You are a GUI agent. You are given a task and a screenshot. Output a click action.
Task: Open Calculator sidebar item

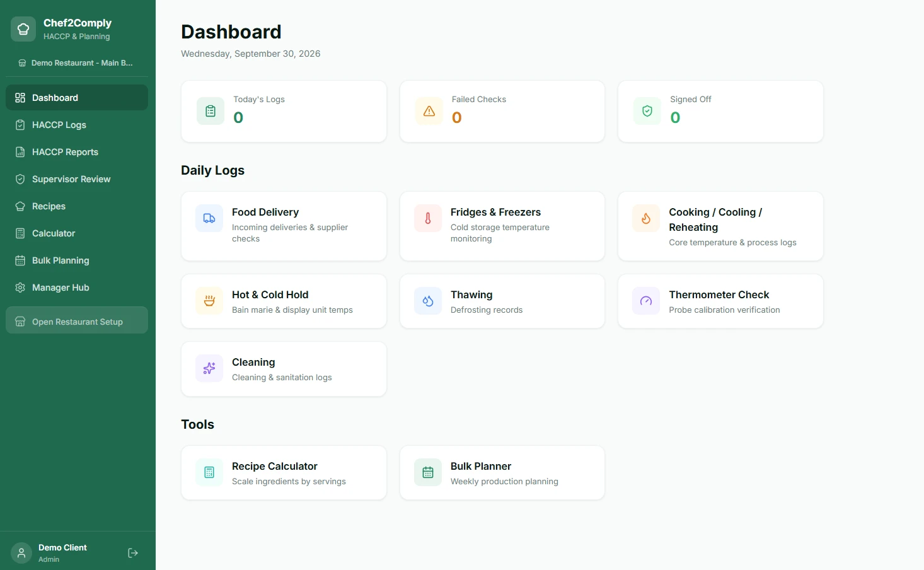[x=77, y=233]
